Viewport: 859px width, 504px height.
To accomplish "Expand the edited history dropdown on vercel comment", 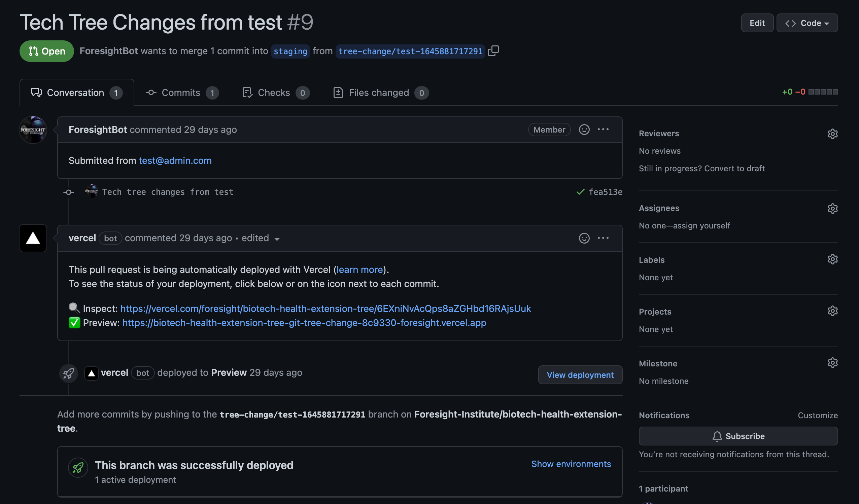I will click(x=261, y=238).
